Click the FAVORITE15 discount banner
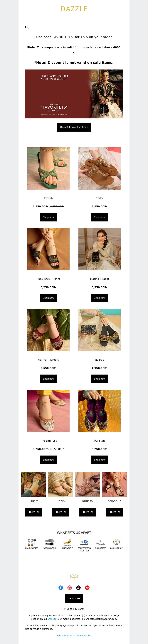148x644 pixels. (74, 94)
